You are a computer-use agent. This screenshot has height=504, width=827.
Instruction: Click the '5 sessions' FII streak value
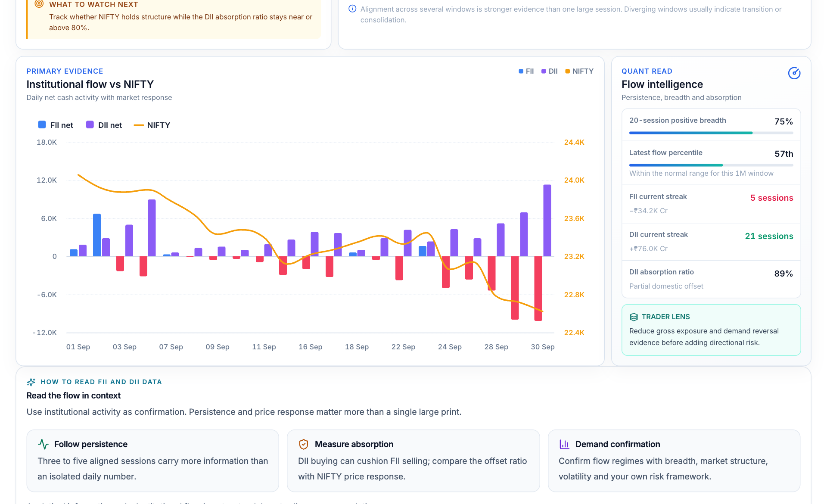click(x=771, y=198)
